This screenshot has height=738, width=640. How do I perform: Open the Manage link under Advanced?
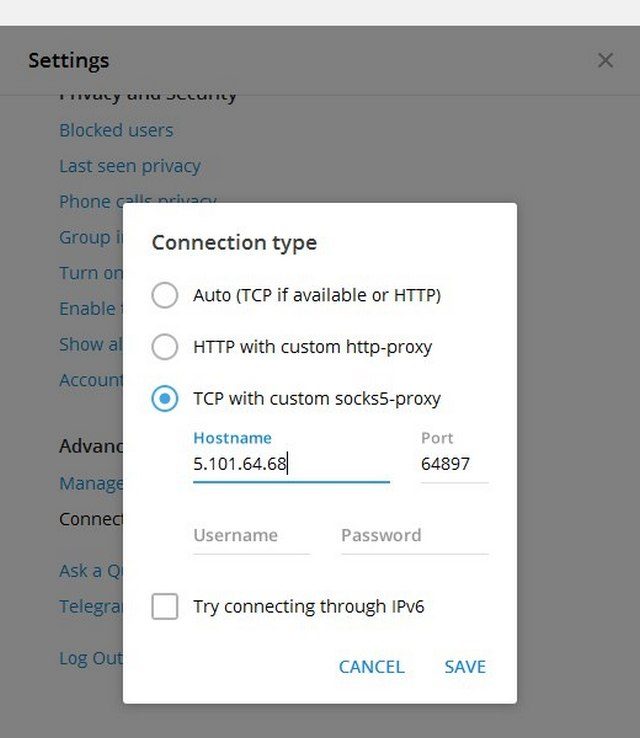[x=91, y=483]
